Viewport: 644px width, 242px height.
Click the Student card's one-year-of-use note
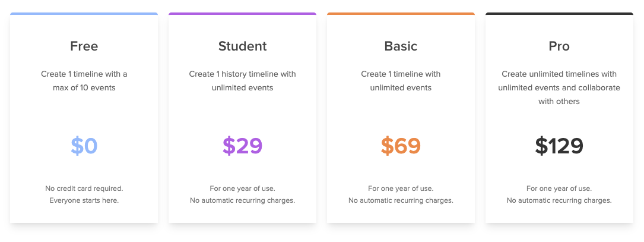click(242, 188)
